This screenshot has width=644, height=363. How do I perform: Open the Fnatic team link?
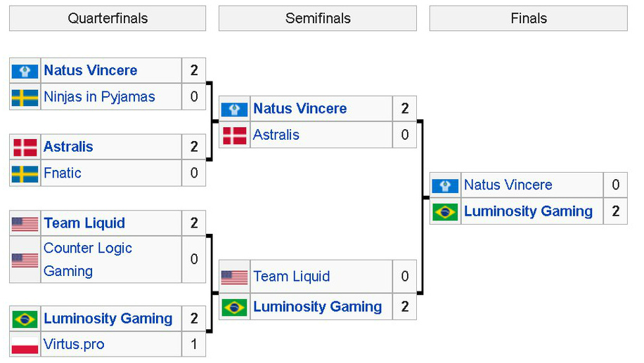[63, 173]
